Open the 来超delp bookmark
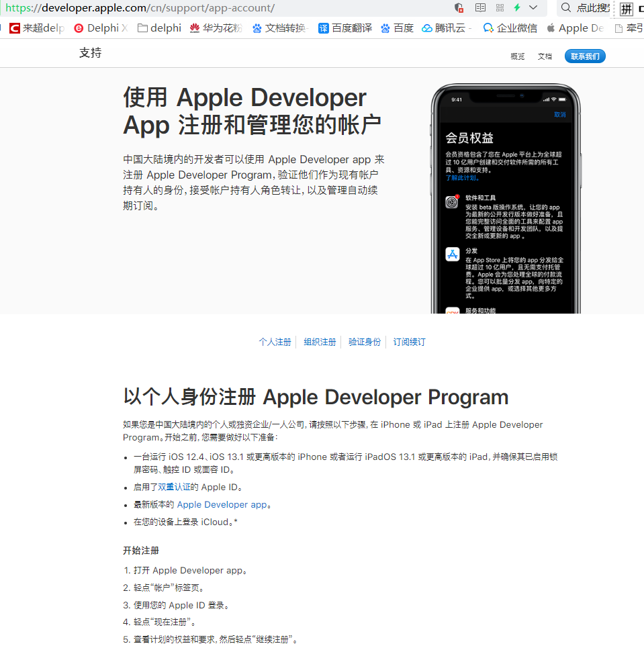The width and height of the screenshot is (644, 648). [37, 28]
